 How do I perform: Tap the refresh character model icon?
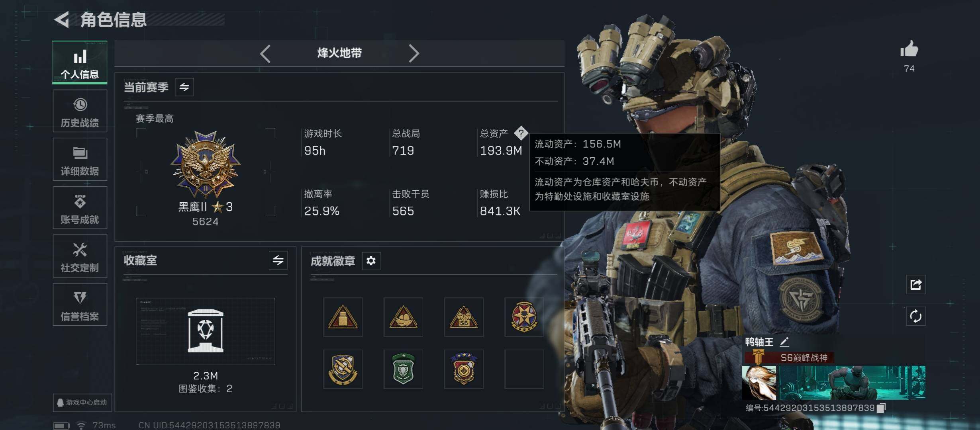pyautogui.click(x=915, y=317)
